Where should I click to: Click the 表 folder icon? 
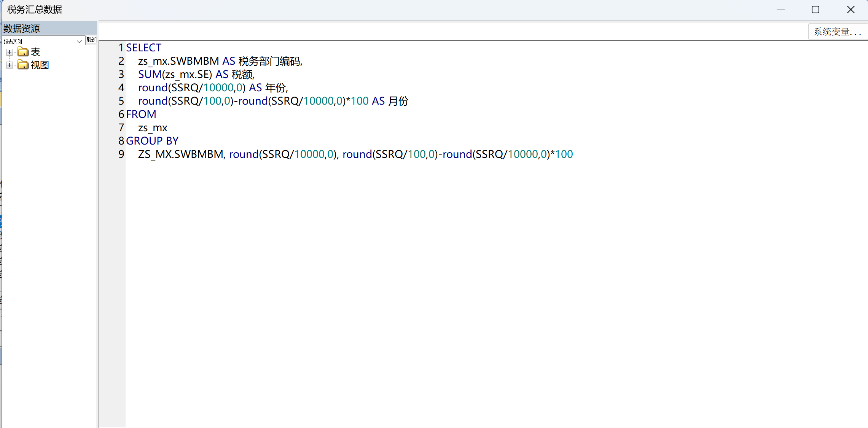point(23,52)
